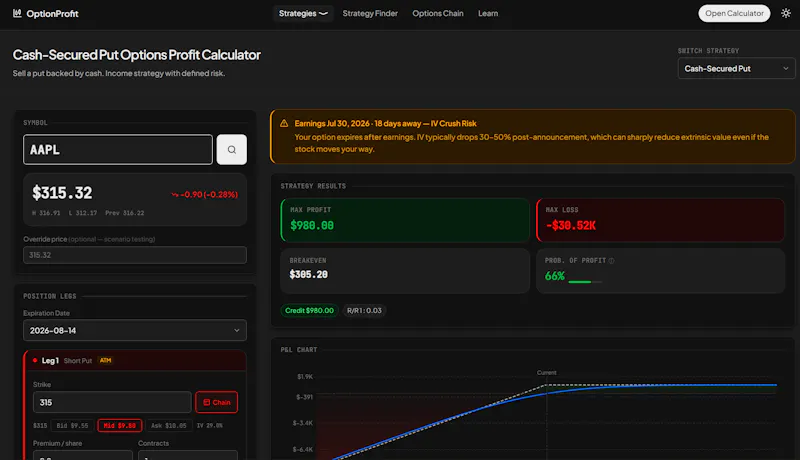Click the Earnings Jul 30, 2026 alert heading
The image size is (800, 460).
click(x=385, y=123)
